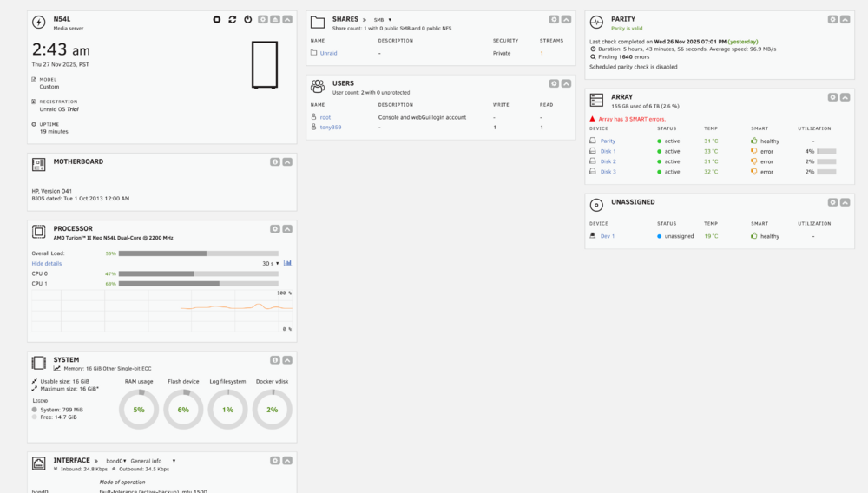Click the eject-style icon in the N54L tile

(275, 19)
